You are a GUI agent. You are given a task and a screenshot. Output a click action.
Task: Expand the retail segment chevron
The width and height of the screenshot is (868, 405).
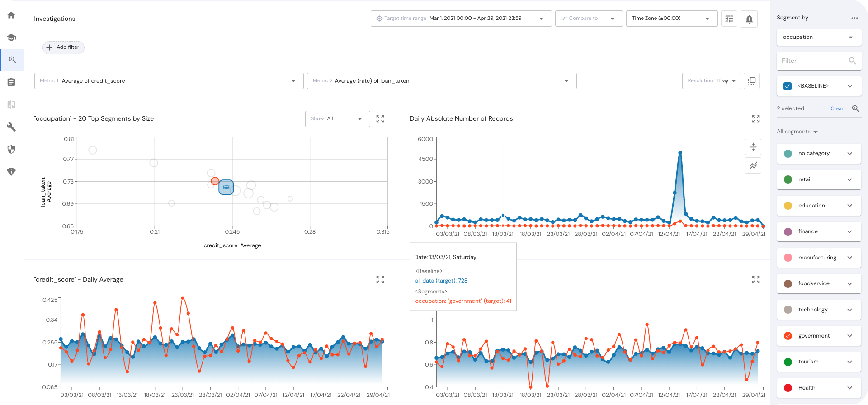(x=850, y=179)
